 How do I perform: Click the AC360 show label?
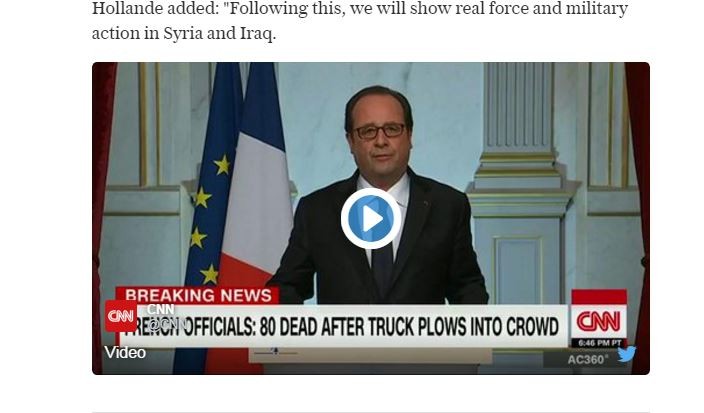[588, 360]
